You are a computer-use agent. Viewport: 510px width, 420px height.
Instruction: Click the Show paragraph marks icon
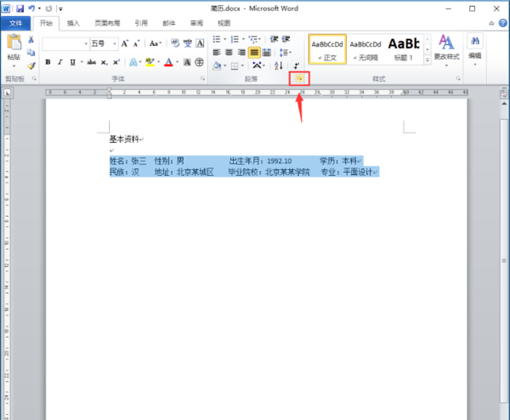click(x=296, y=65)
